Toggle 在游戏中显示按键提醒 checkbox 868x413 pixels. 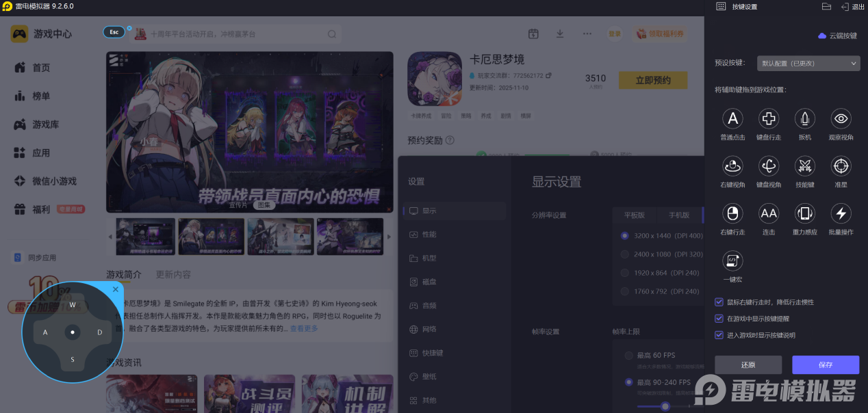pyautogui.click(x=719, y=319)
